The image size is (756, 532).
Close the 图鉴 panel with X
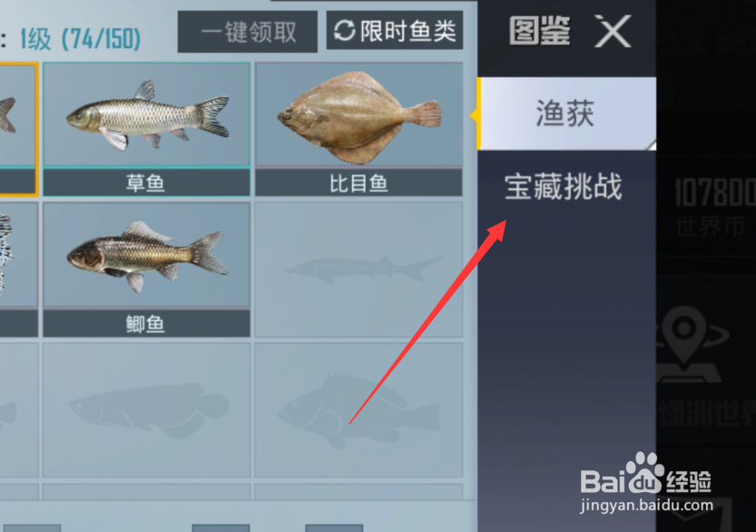613,32
